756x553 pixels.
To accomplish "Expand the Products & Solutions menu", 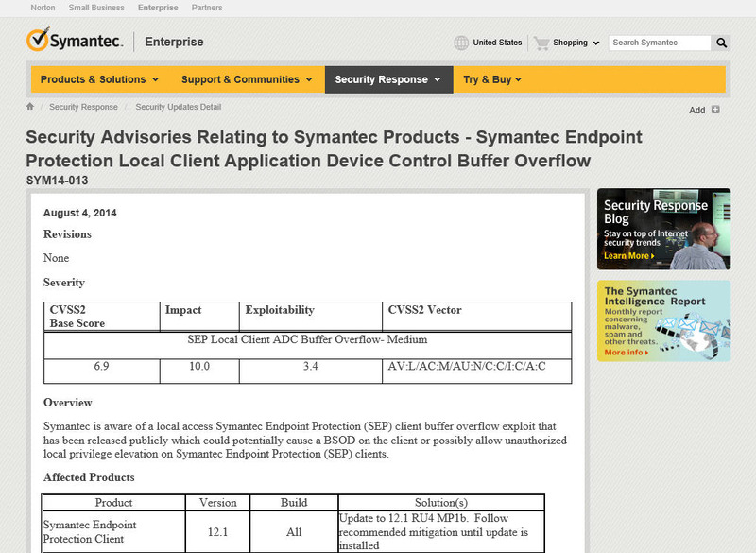I will pyautogui.click(x=99, y=79).
